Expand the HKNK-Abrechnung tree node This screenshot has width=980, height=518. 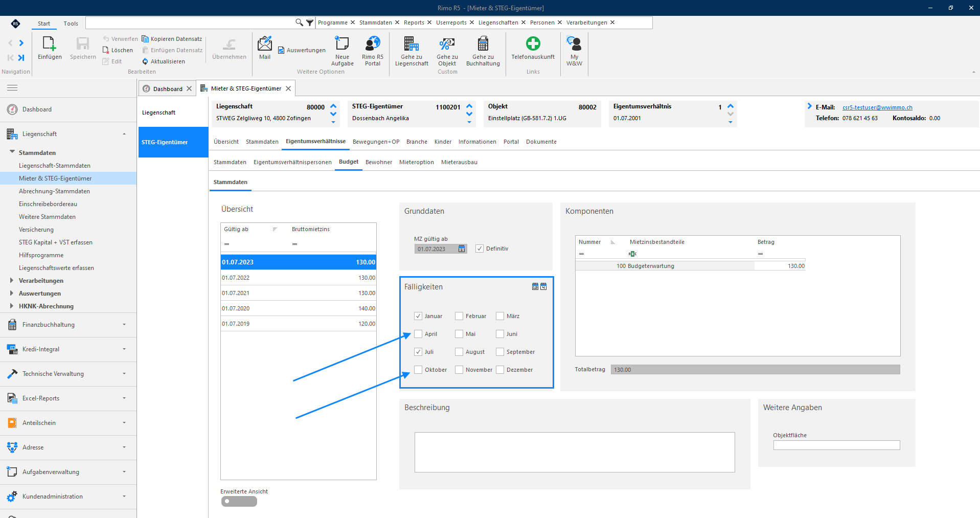tap(12, 306)
